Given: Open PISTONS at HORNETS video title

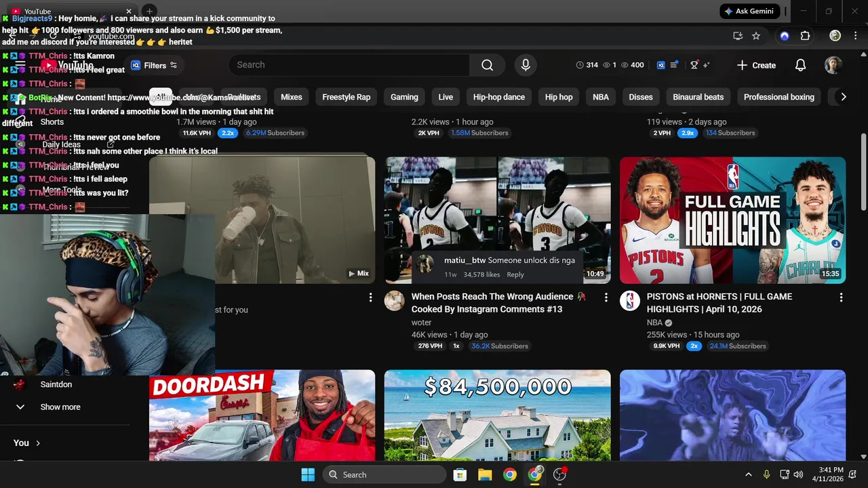Looking at the screenshot, I should point(719,303).
